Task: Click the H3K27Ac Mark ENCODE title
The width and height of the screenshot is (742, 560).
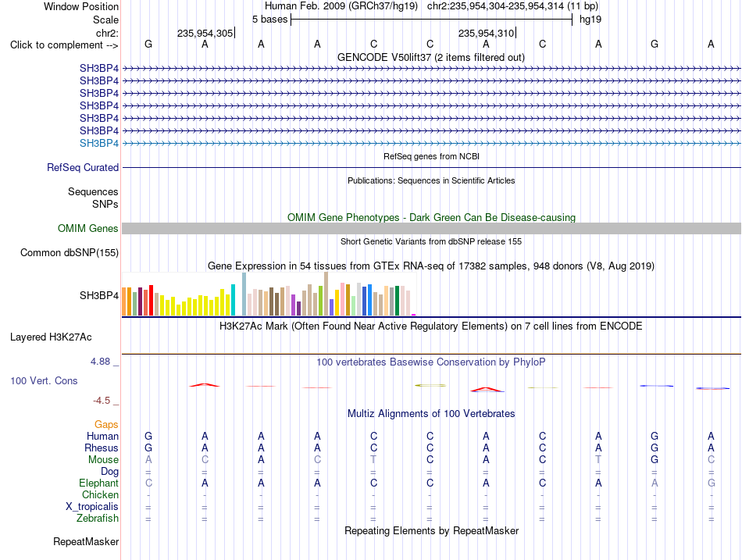Action: pos(431,326)
